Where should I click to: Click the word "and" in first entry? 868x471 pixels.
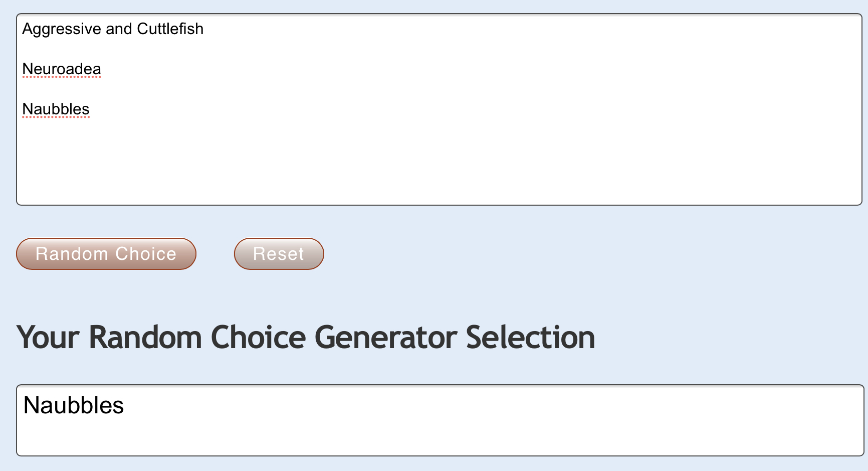(x=119, y=29)
